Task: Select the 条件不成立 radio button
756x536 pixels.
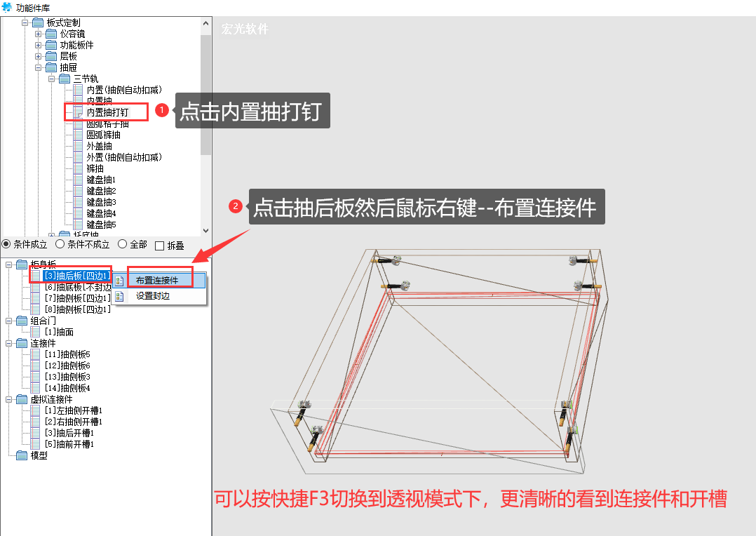Action: point(60,244)
